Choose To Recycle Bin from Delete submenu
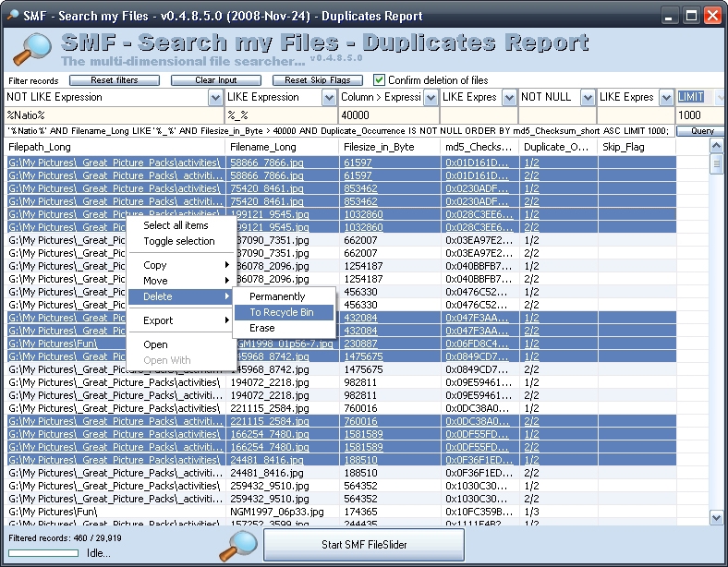 click(x=282, y=312)
